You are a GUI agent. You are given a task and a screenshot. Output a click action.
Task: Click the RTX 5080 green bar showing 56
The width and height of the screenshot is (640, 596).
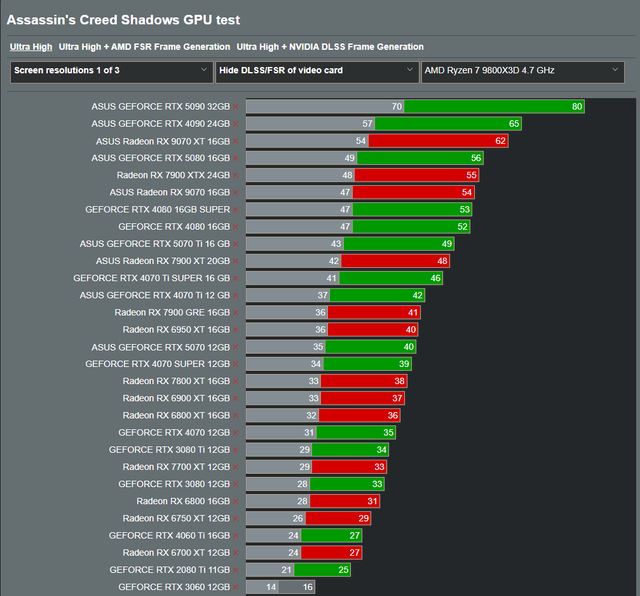pyautogui.click(x=420, y=158)
